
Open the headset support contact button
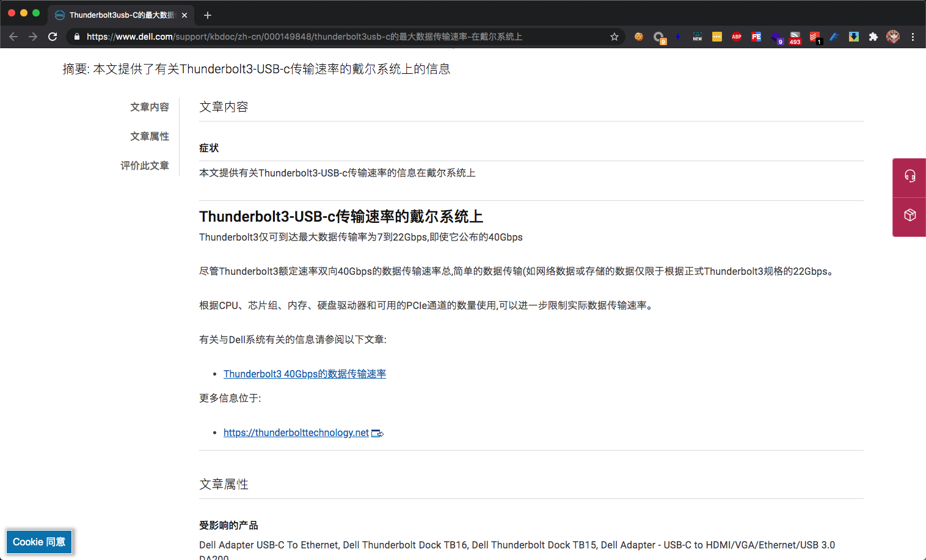[x=910, y=177]
